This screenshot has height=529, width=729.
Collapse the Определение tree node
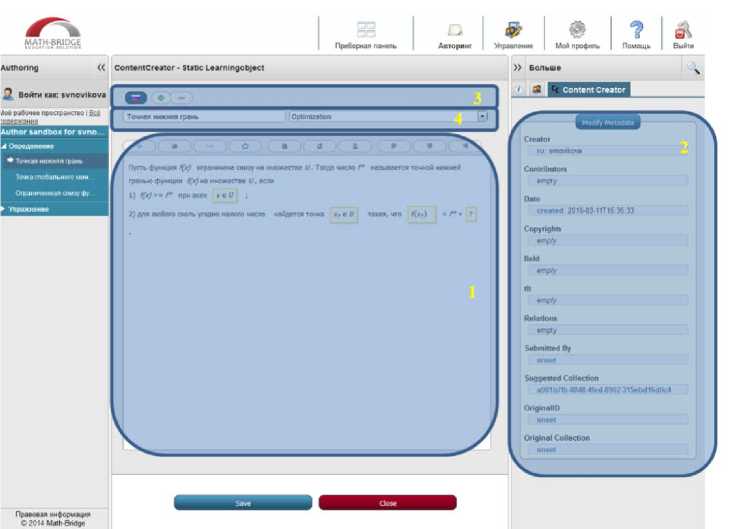click(4, 146)
